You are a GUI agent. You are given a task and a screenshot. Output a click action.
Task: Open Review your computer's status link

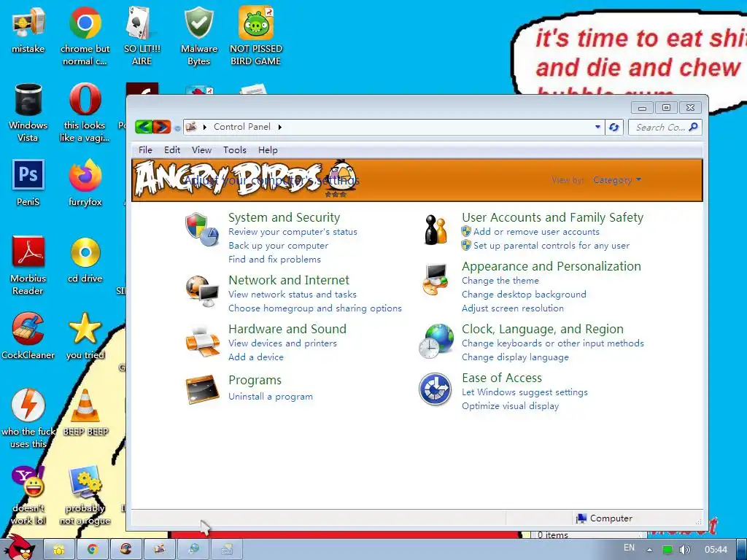(x=293, y=232)
